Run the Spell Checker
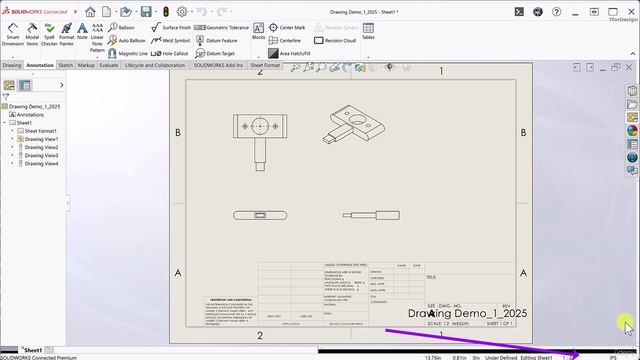This screenshot has height=360, width=640. tap(49, 34)
